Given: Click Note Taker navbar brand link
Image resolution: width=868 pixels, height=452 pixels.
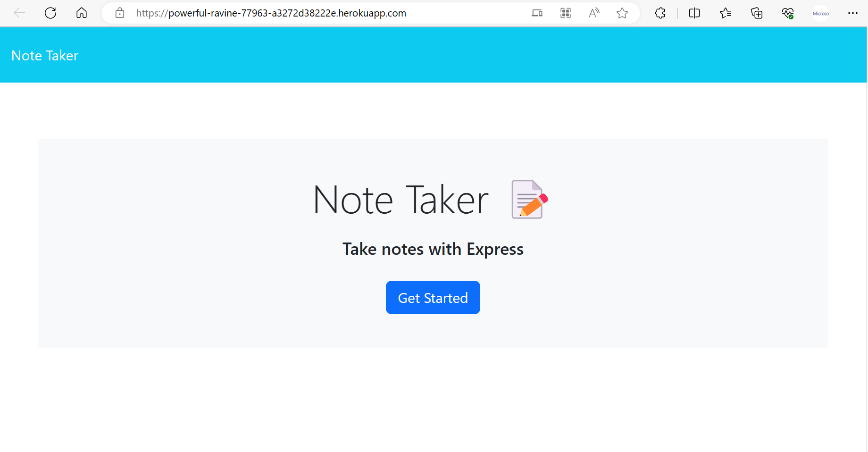Looking at the screenshot, I should tap(45, 56).
